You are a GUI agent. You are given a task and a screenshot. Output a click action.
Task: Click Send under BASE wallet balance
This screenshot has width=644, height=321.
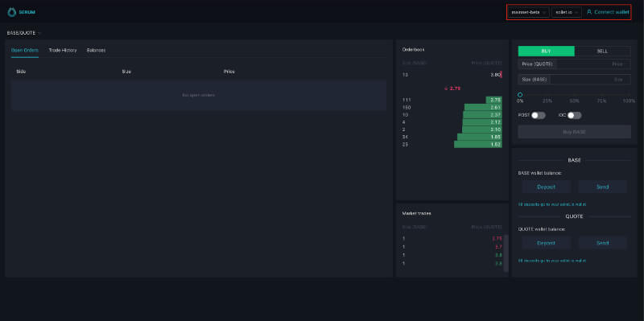click(602, 187)
